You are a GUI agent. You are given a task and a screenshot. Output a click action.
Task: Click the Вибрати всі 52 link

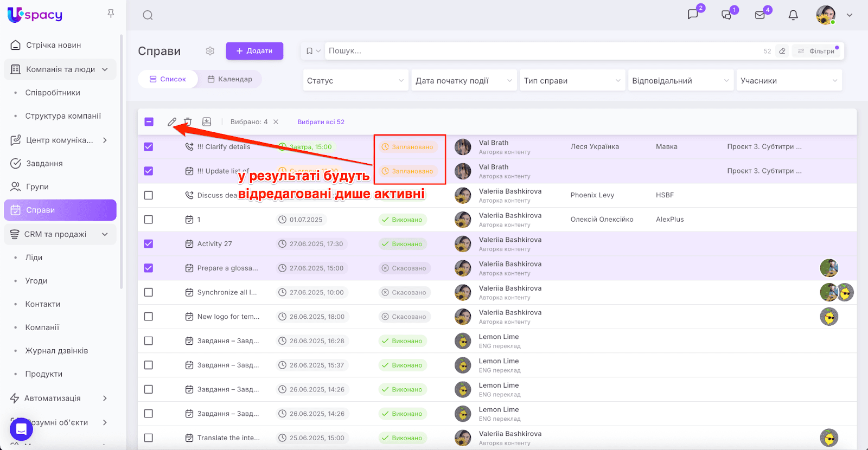pos(321,122)
